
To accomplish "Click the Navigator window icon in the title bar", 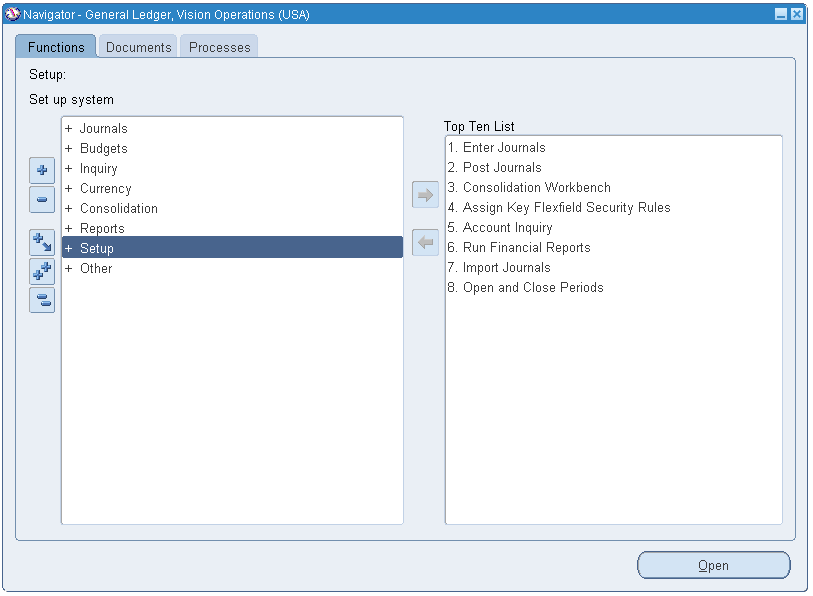I will pyautogui.click(x=12, y=13).
